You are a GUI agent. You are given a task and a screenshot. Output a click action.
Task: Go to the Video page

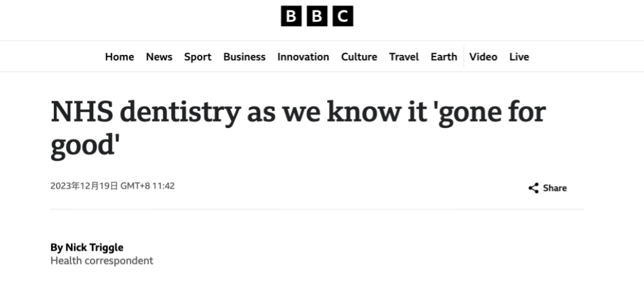pos(483,57)
